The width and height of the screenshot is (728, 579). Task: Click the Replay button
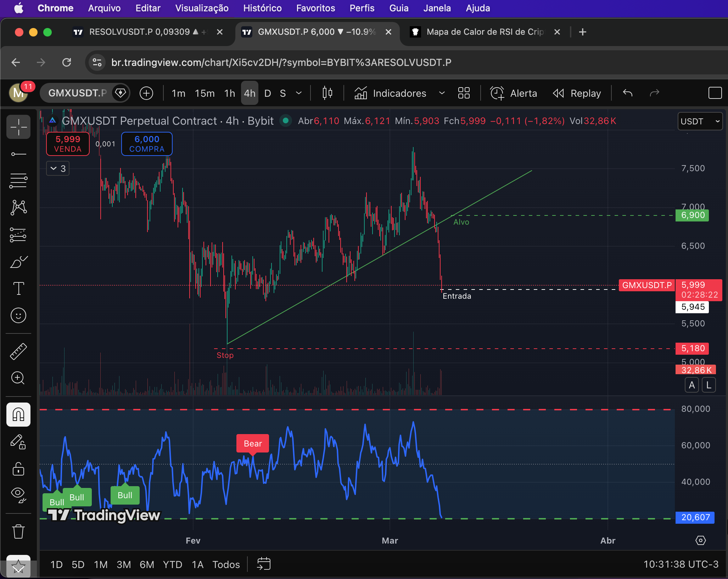577,93
